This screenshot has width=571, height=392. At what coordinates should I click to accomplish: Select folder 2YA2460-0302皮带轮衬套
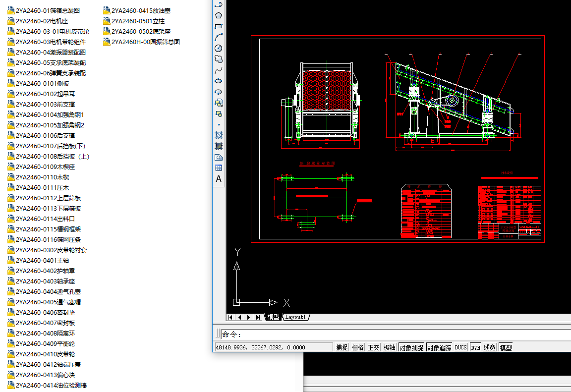[x=48, y=250]
